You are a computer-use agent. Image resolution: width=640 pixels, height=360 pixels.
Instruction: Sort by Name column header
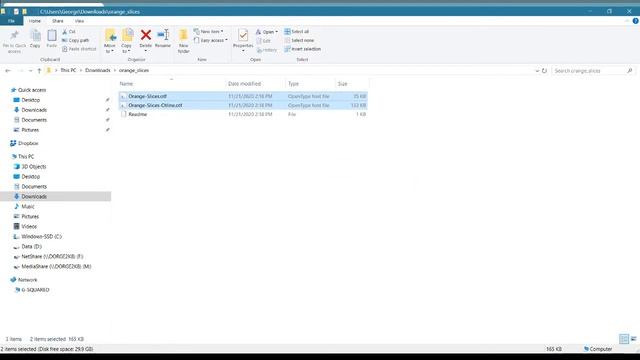click(171, 84)
